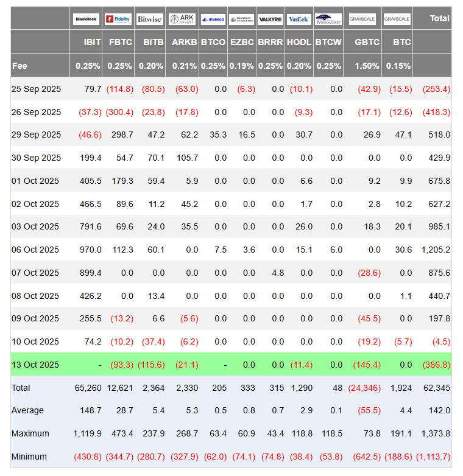
Task: Click the Franklin Templeton logo
Action: pos(241,19)
